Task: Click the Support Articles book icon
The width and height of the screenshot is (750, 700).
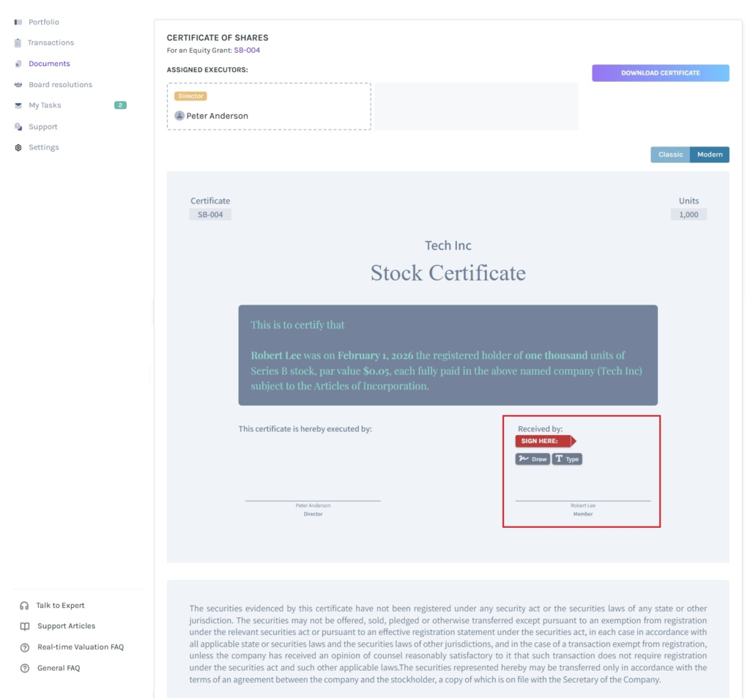Action: pos(25,626)
